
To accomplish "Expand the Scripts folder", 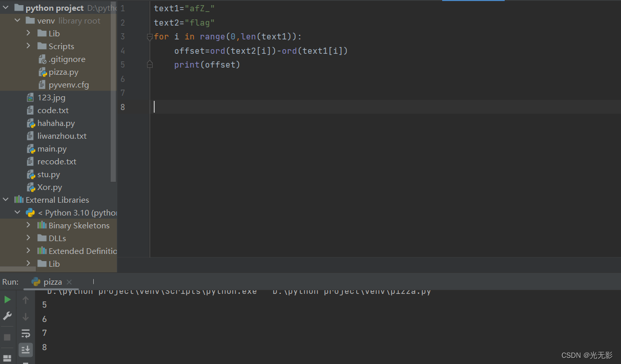I will coord(29,46).
